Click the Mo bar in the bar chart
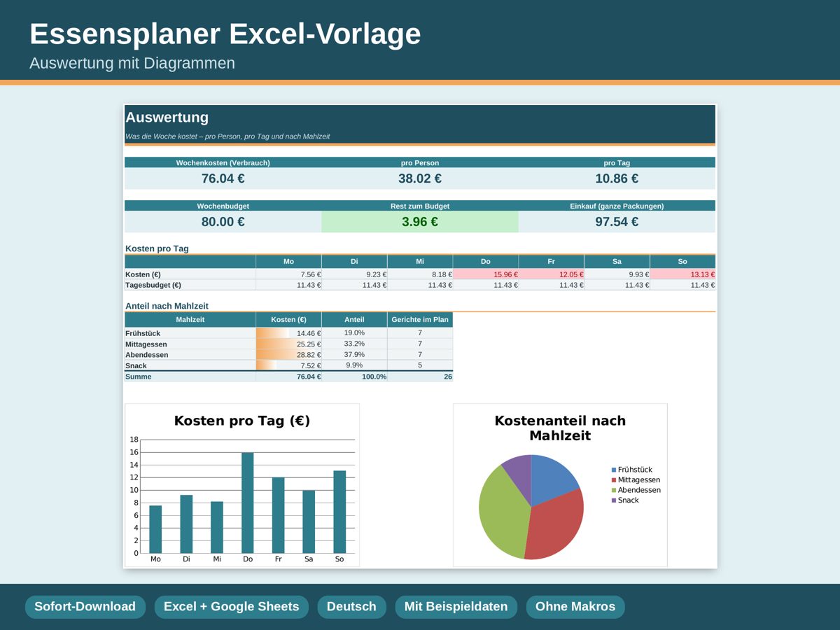Viewport: 840px width, 630px height. coord(155,529)
